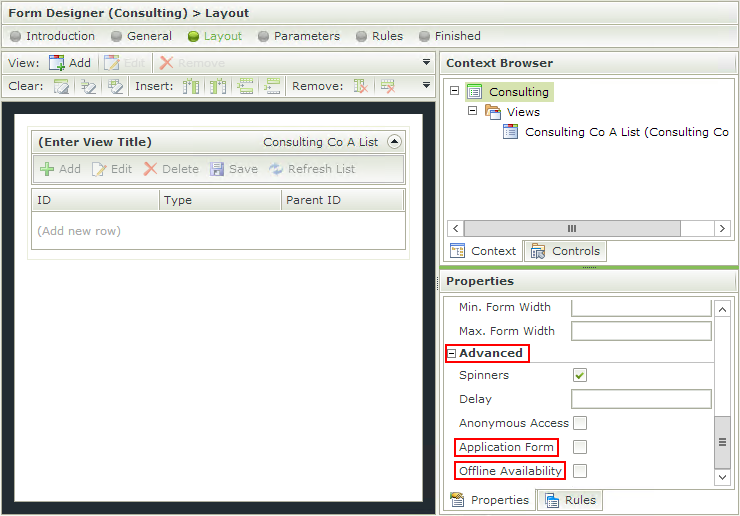
Task: Click the red X Delete icon in list view
Action: click(150, 169)
